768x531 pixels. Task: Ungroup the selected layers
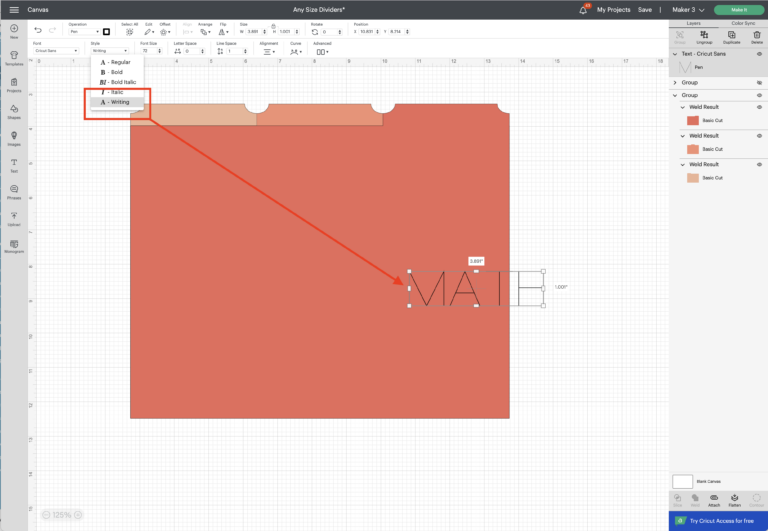[x=706, y=40]
